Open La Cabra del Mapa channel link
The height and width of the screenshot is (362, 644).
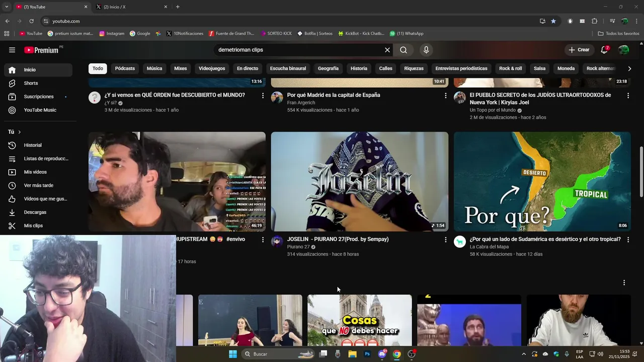[489, 247]
